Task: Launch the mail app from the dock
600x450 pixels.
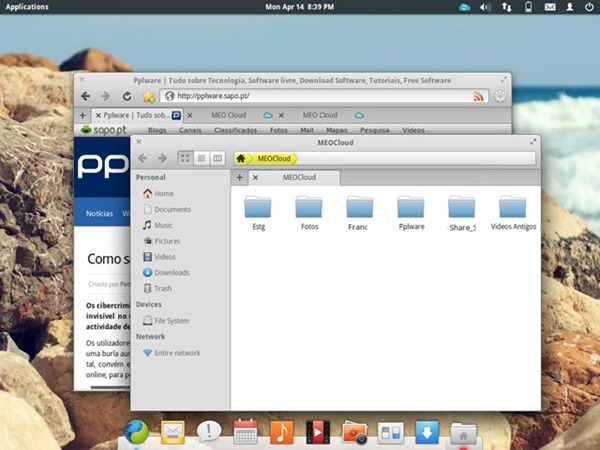Action: (x=173, y=432)
